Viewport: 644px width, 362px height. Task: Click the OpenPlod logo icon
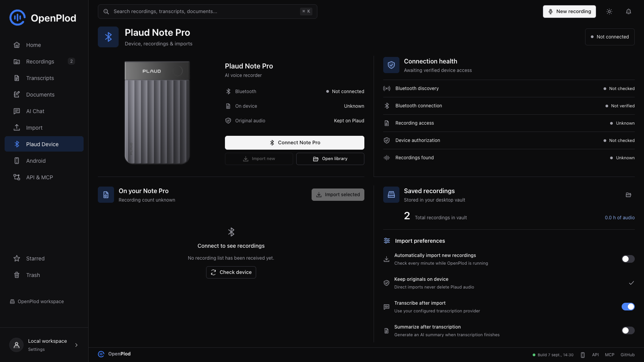17,18
